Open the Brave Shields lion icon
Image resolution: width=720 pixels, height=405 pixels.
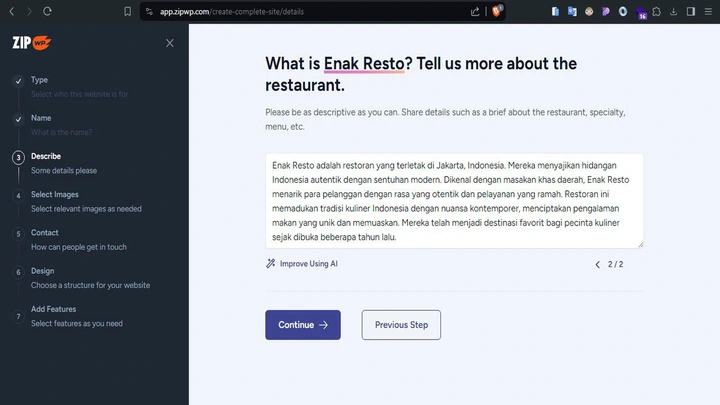[497, 11]
